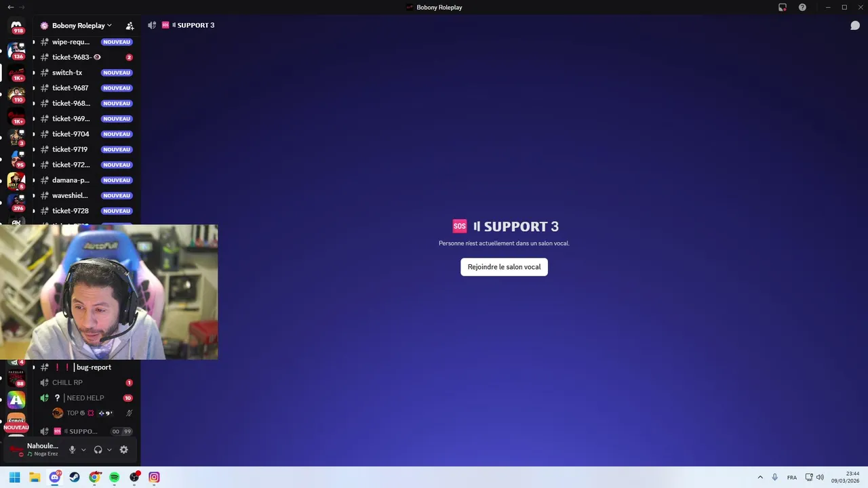Click user TOP G in voice channel
This screenshot has height=488, width=868.
[93, 413]
